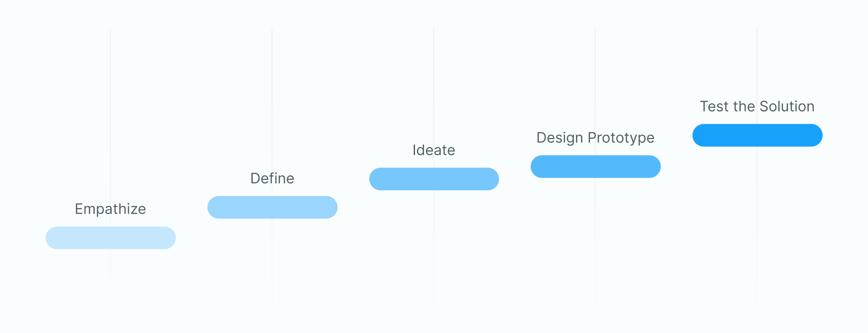
Task: Click the word 'the' in Test the Solution
Action: point(744,106)
